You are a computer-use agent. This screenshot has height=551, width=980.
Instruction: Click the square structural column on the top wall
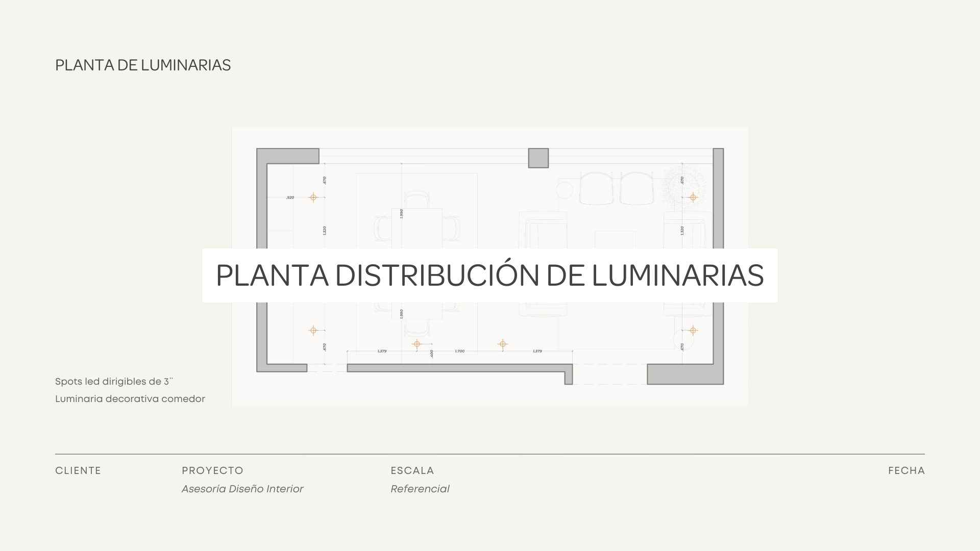point(538,158)
